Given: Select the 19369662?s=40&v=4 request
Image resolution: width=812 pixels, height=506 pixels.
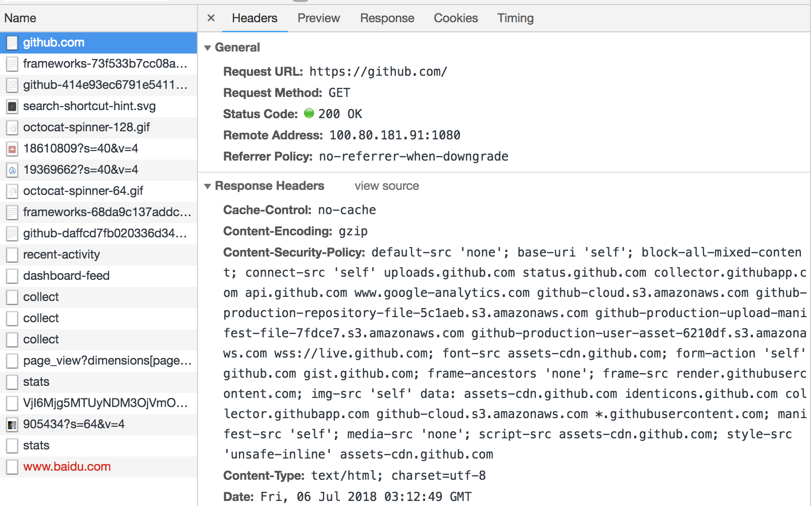Looking at the screenshot, I should pos(98,170).
